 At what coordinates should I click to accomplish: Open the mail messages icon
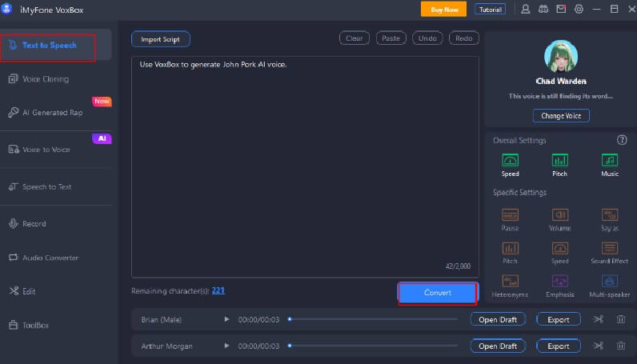click(x=561, y=9)
